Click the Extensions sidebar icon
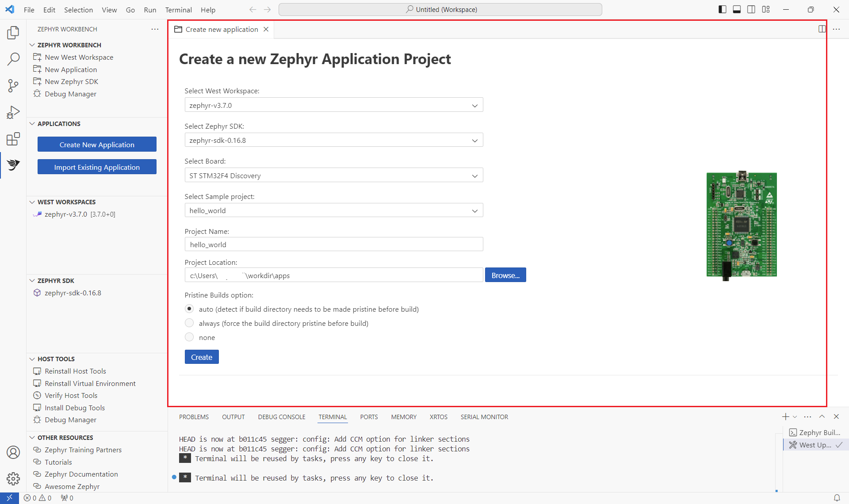 pyautogui.click(x=13, y=139)
